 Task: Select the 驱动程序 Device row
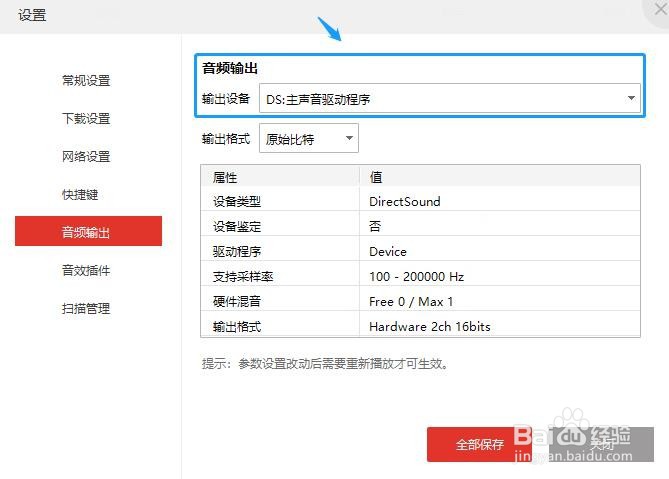pos(420,251)
